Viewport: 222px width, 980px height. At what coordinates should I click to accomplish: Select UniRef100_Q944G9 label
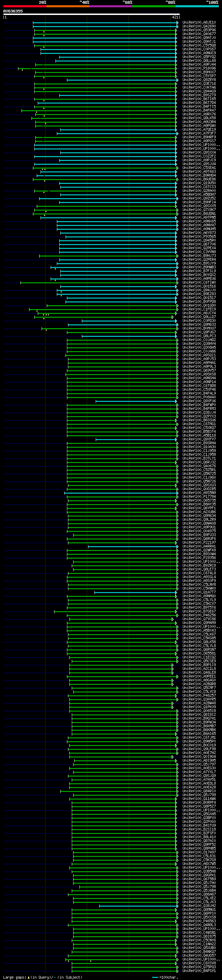pos(199,91)
